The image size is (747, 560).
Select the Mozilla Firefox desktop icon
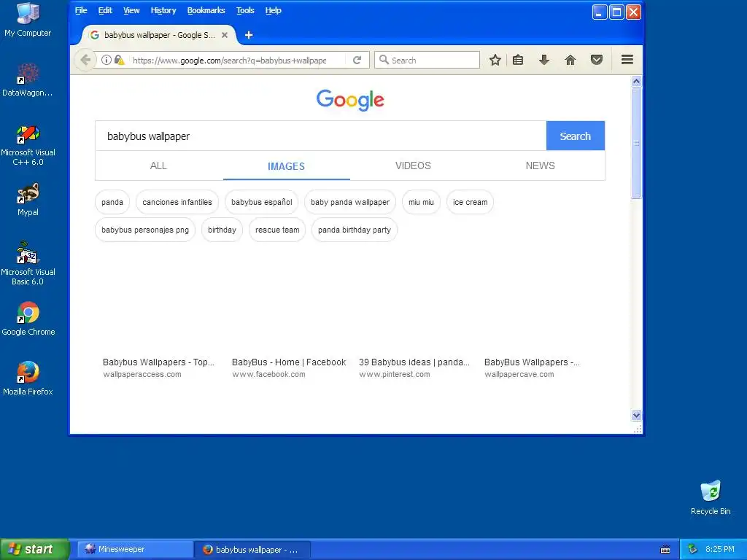28,378
